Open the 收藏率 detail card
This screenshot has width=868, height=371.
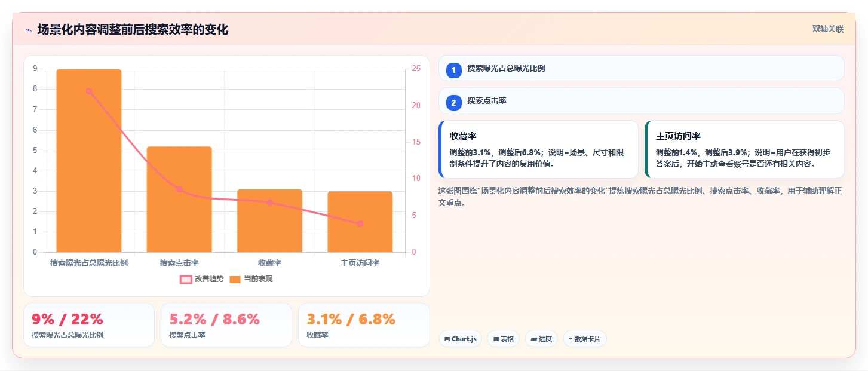538,149
